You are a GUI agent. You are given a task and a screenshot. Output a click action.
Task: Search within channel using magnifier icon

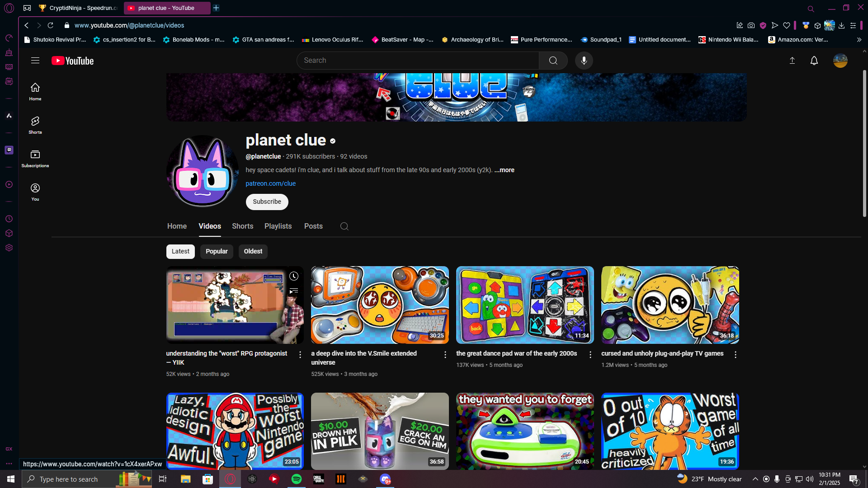point(344,226)
